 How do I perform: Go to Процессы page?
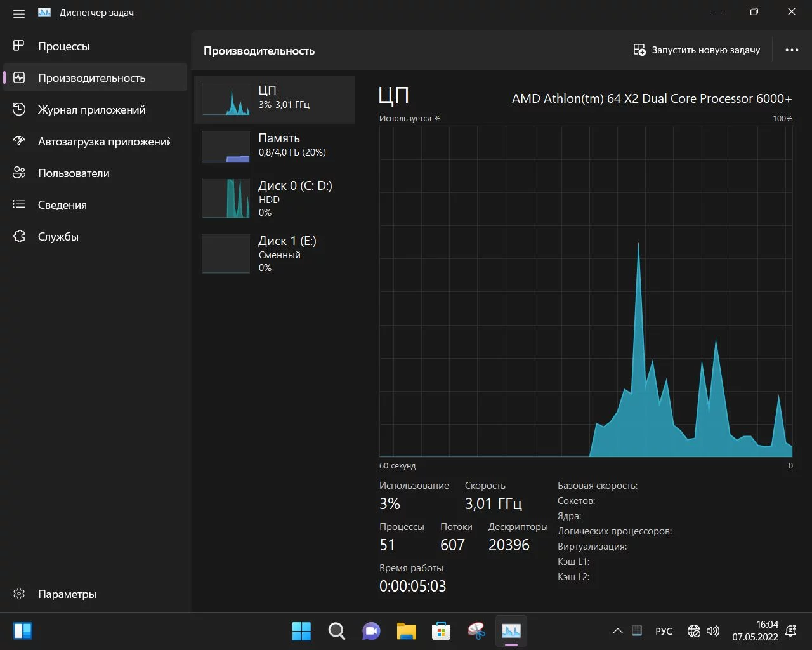pyautogui.click(x=95, y=46)
